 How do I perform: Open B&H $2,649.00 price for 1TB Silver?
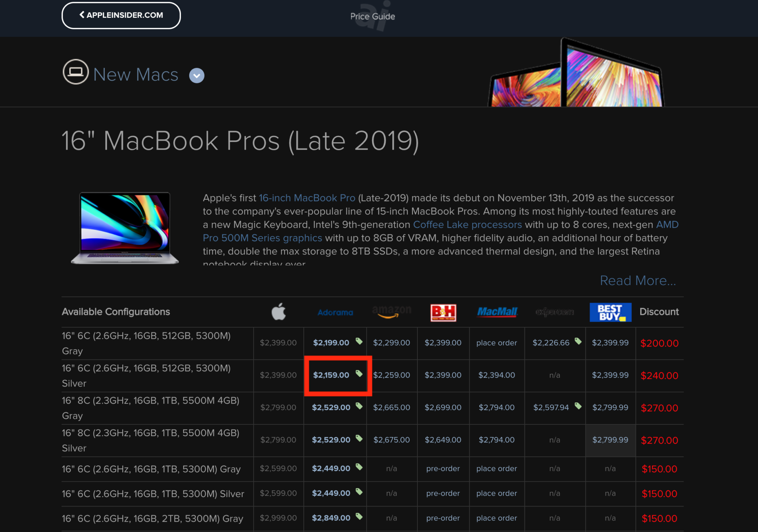tap(443, 440)
